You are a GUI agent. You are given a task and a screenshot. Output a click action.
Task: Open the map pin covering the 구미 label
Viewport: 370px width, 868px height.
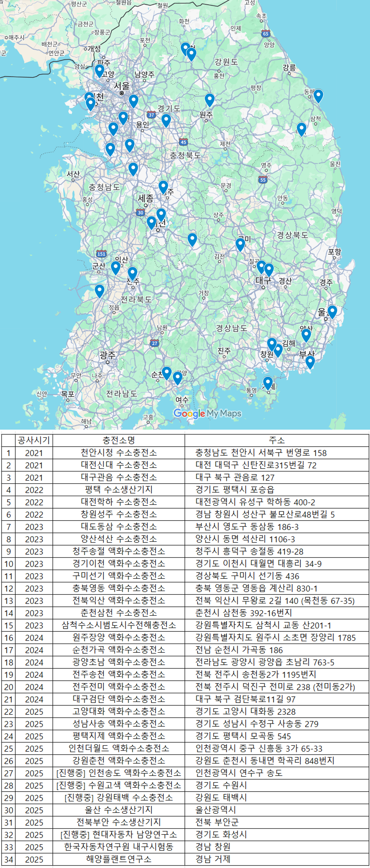coord(240,245)
